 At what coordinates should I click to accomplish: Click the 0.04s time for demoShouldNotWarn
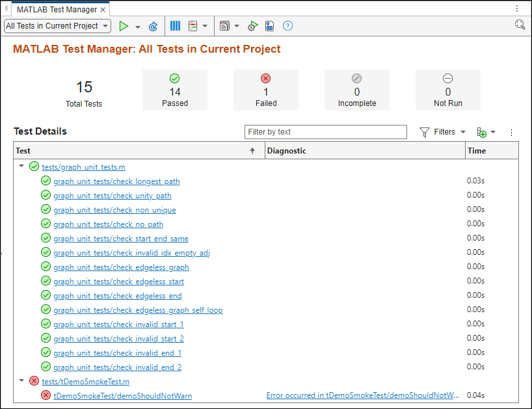click(475, 395)
